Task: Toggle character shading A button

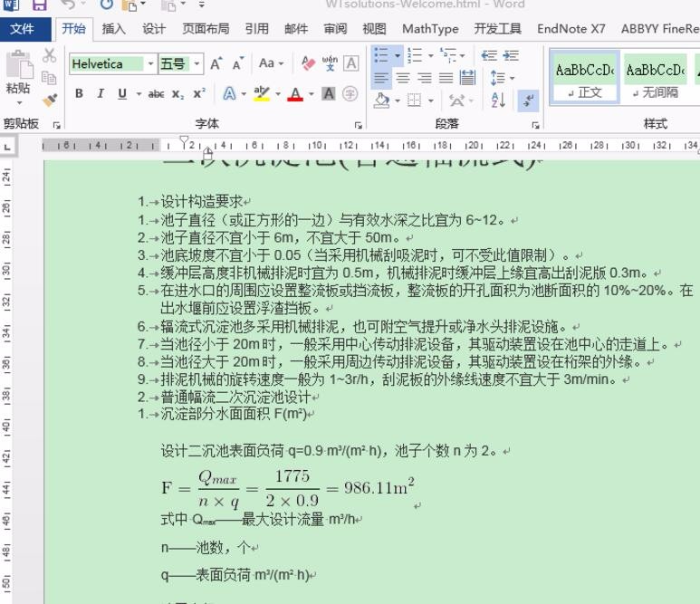Action: 329,94
